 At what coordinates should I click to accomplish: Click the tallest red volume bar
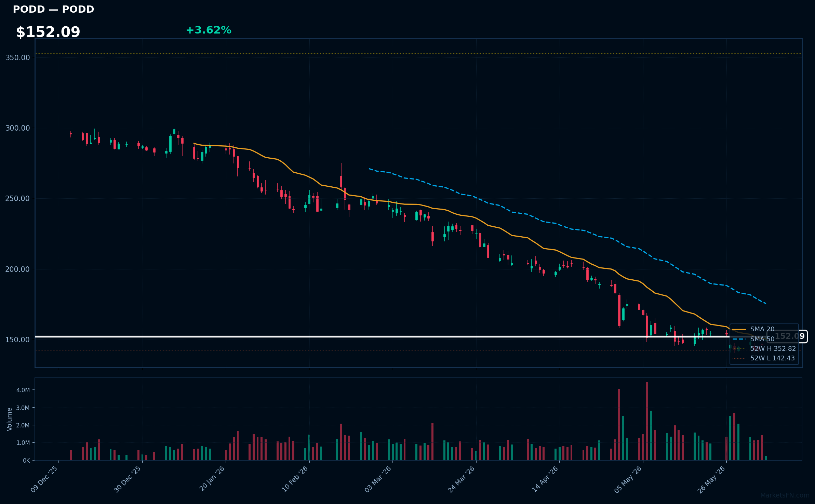click(x=647, y=421)
